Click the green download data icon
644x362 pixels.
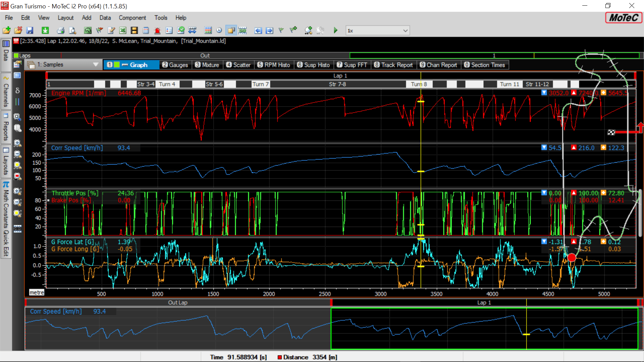point(45,31)
